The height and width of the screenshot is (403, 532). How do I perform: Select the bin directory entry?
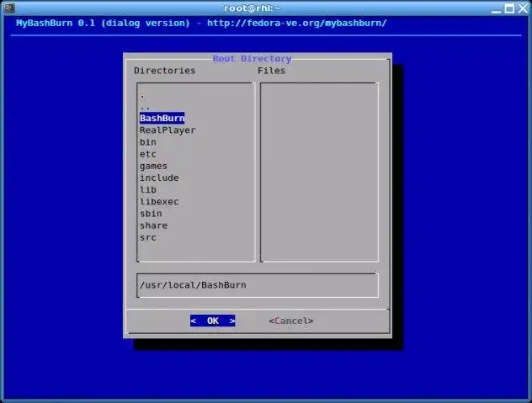pos(148,142)
